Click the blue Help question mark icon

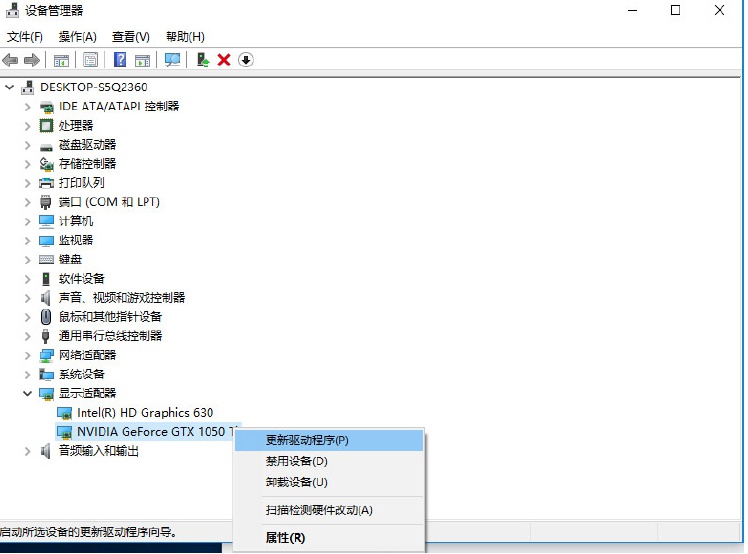pos(120,60)
